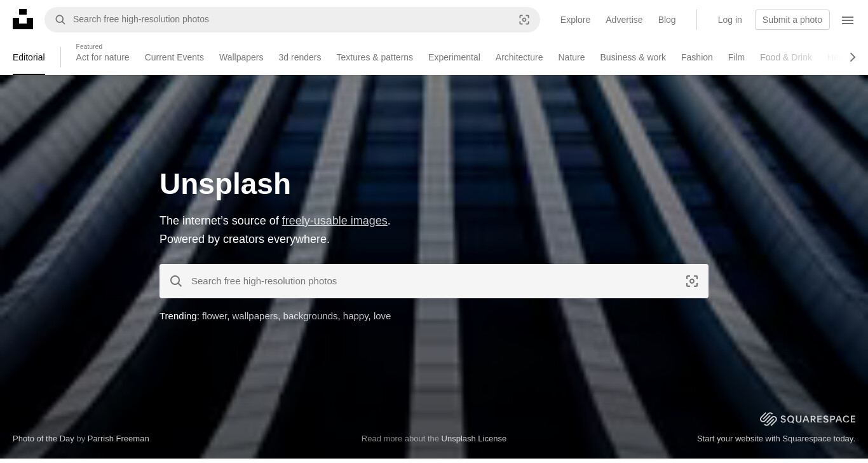Go to the Explore page

575,20
